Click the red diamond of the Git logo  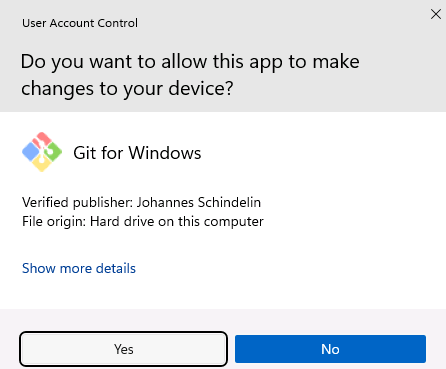(42, 140)
